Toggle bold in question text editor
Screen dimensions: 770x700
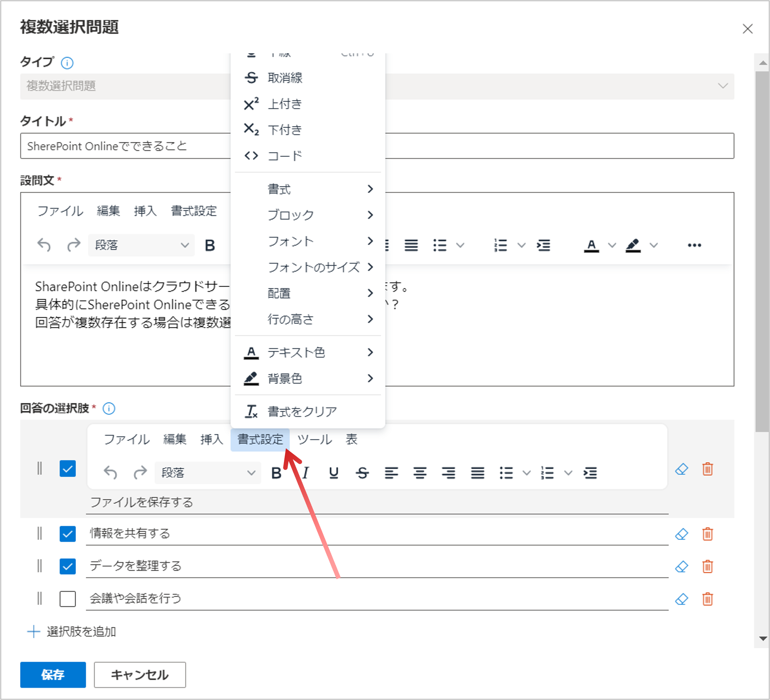210,245
